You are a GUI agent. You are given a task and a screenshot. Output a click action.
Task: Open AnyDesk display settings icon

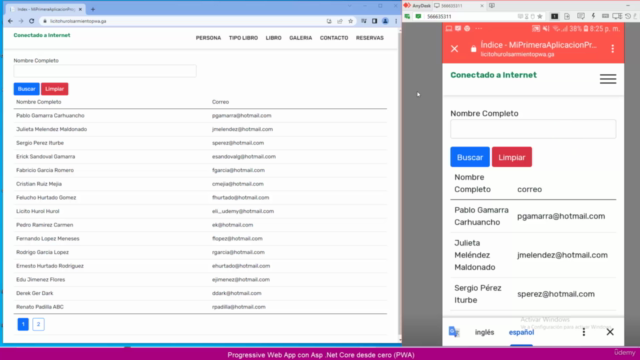click(617, 16)
